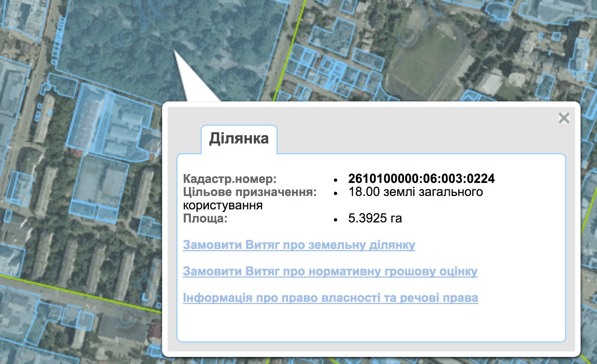597x364 pixels.
Task: Open Інформація про право власності link
Action: 330,298
